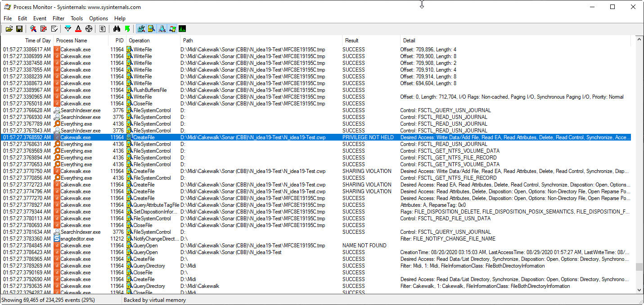644x305 pixels.
Task: Select the Include Process From Window target icon
Action: [x=89, y=29]
